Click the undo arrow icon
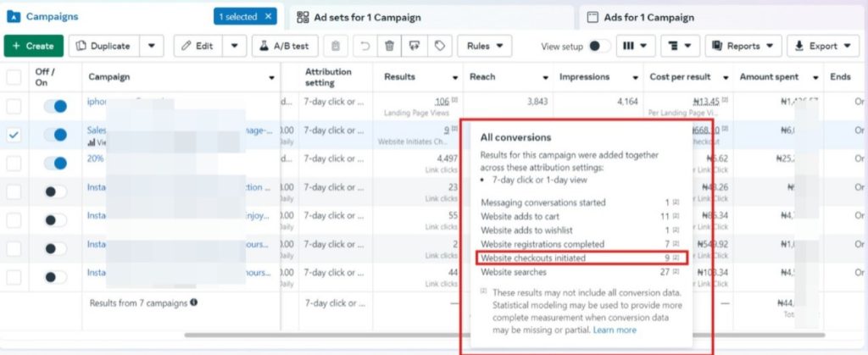This screenshot has width=868, height=355. [x=364, y=46]
